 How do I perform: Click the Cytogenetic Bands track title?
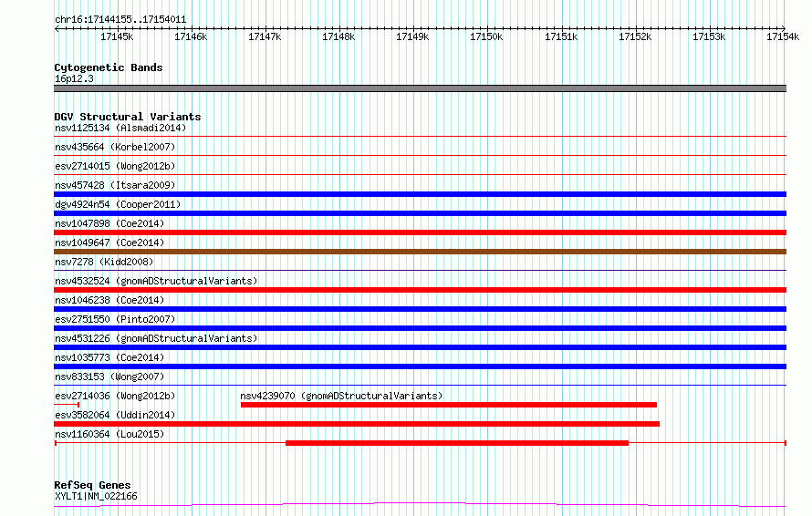tap(109, 67)
